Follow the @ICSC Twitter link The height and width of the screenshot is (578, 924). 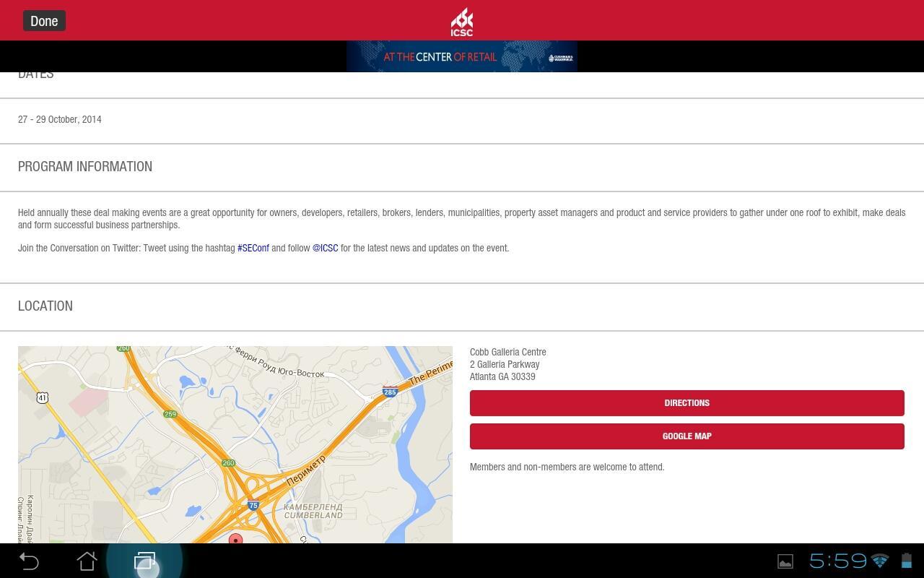tap(325, 248)
